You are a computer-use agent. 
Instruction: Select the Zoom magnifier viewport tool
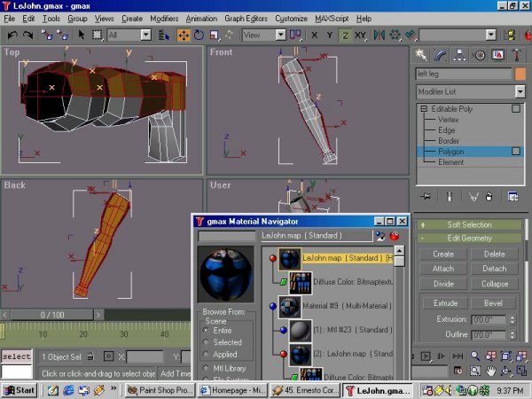pos(475,356)
